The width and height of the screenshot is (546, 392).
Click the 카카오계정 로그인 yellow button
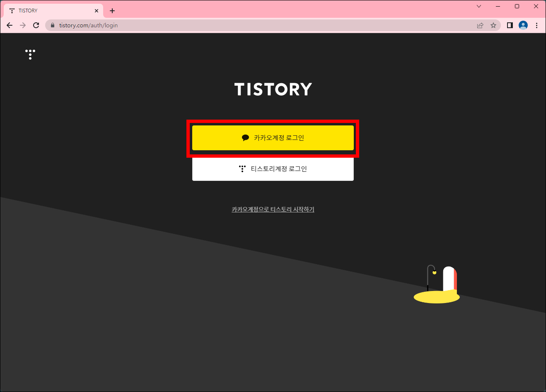[x=273, y=138]
